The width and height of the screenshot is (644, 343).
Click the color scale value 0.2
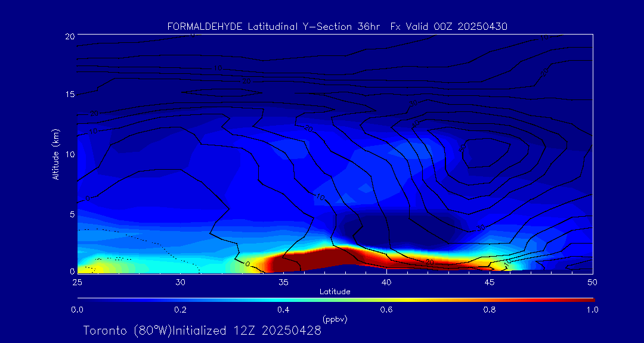point(180,310)
